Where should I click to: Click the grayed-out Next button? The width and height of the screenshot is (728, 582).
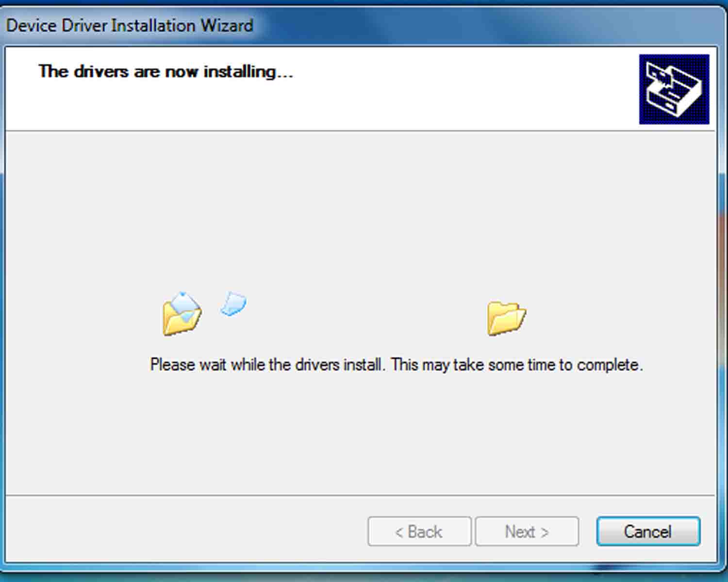point(527,531)
